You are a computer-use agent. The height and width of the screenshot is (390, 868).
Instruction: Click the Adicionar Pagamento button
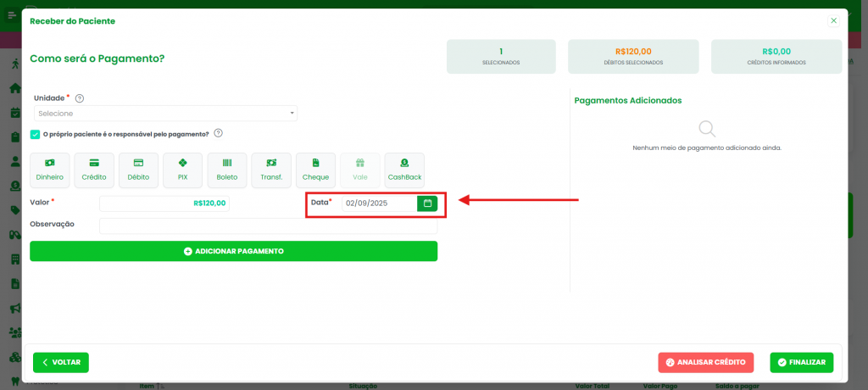tap(233, 252)
